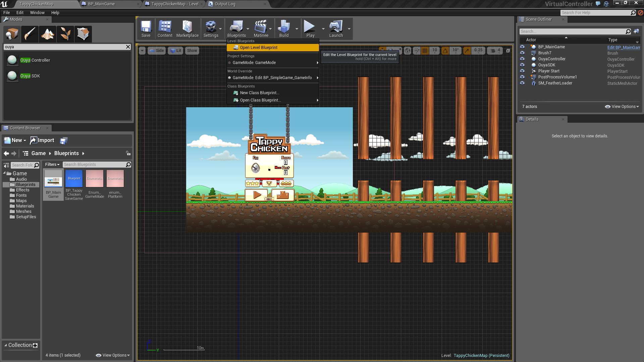The width and height of the screenshot is (644, 362).
Task: Hide the BP_MainGame actor in outliner
Action: (522, 47)
